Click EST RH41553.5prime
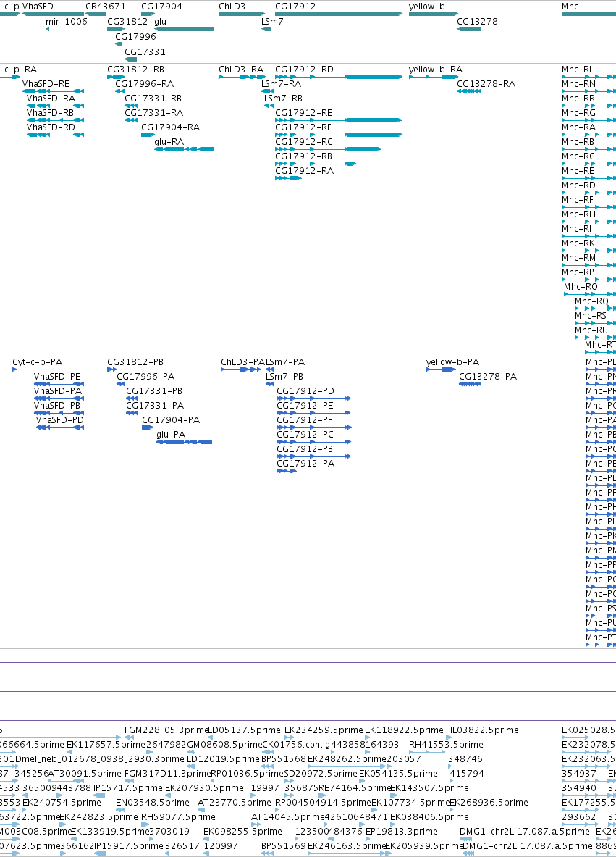Viewport: 616px width, 857px height. (x=446, y=745)
